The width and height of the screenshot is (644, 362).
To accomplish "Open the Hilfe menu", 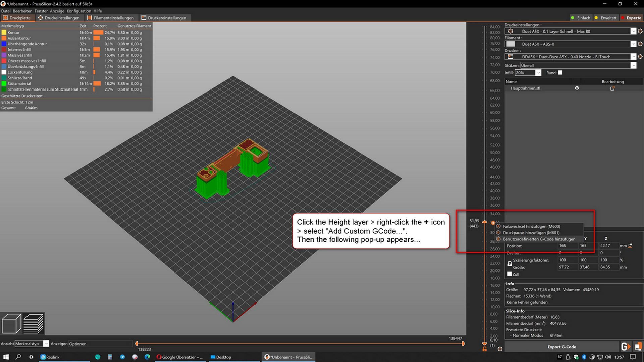I will (98, 11).
